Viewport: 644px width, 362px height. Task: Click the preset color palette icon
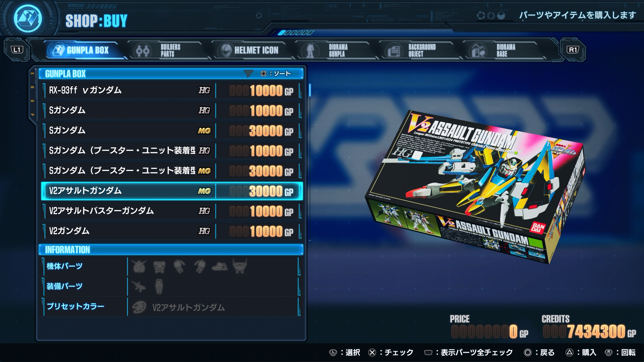point(139,307)
